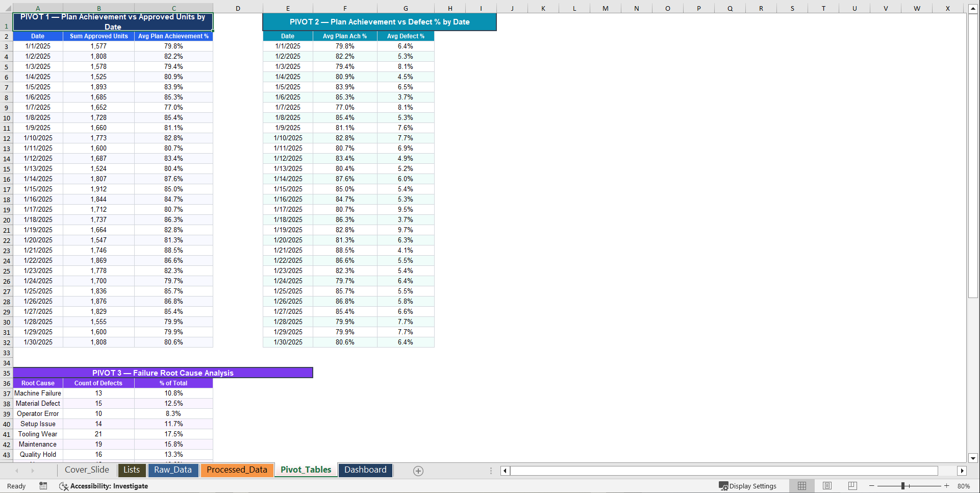Go to the Cover_Slide sheet
Image resolution: width=980 pixels, height=493 pixels.
[x=87, y=470]
